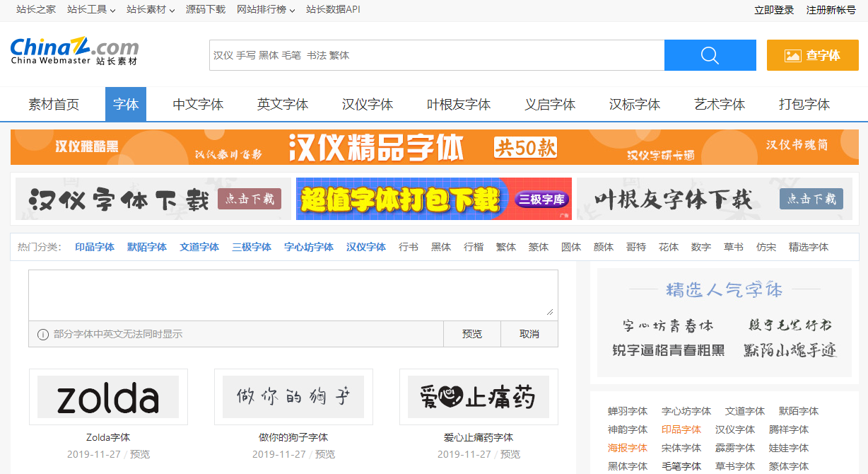Click the 取消 cancel button
This screenshot has width=868, height=474.
click(529, 333)
